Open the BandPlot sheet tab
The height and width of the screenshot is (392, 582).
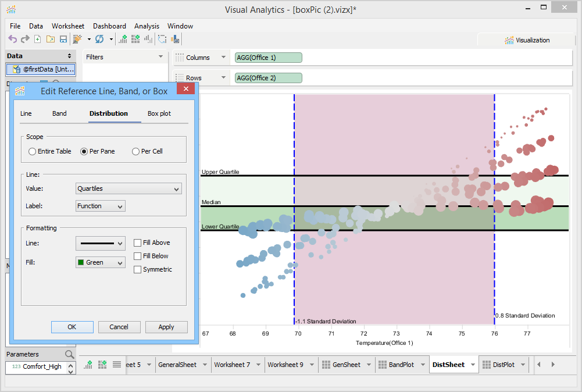click(x=401, y=365)
